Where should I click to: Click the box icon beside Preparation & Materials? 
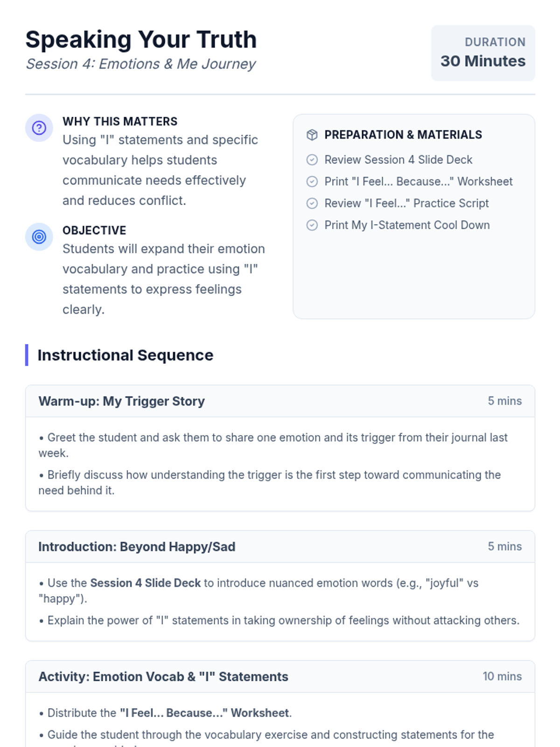click(312, 135)
